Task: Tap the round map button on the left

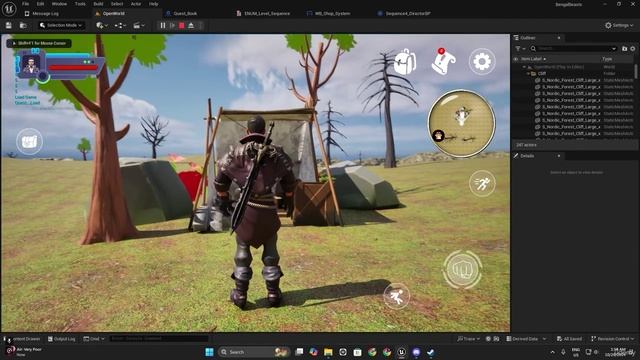Action: pos(29,141)
